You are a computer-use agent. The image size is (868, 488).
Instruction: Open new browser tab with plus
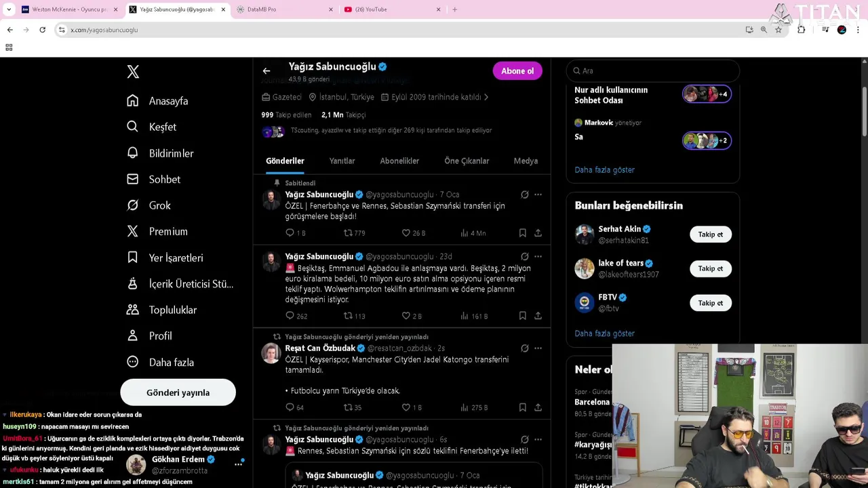(455, 9)
